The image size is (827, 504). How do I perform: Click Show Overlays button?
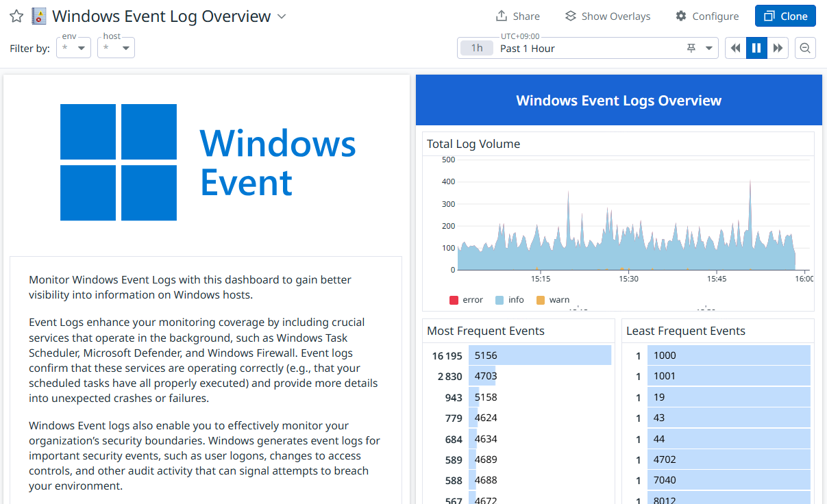pyautogui.click(x=608, y=16)
